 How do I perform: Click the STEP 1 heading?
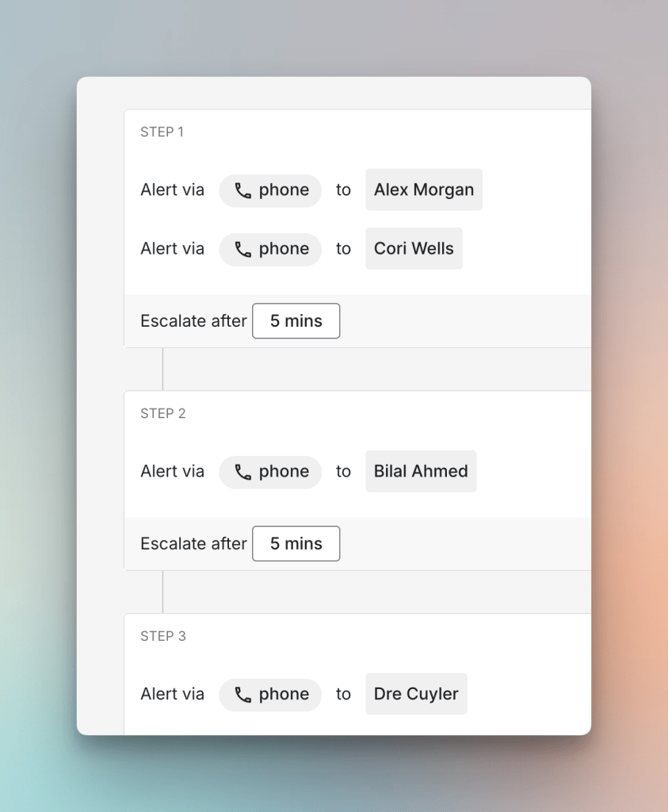click(162, 132)
